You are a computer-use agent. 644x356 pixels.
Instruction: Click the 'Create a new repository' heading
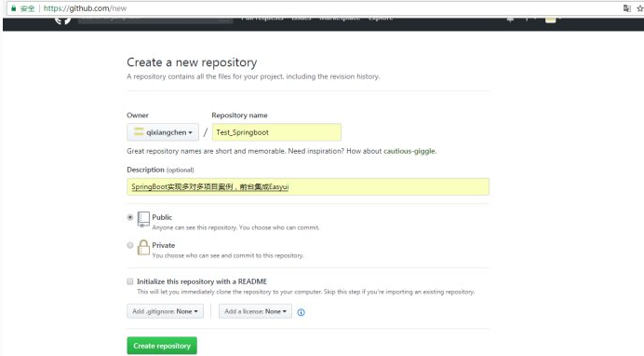[x=192, y=62]
